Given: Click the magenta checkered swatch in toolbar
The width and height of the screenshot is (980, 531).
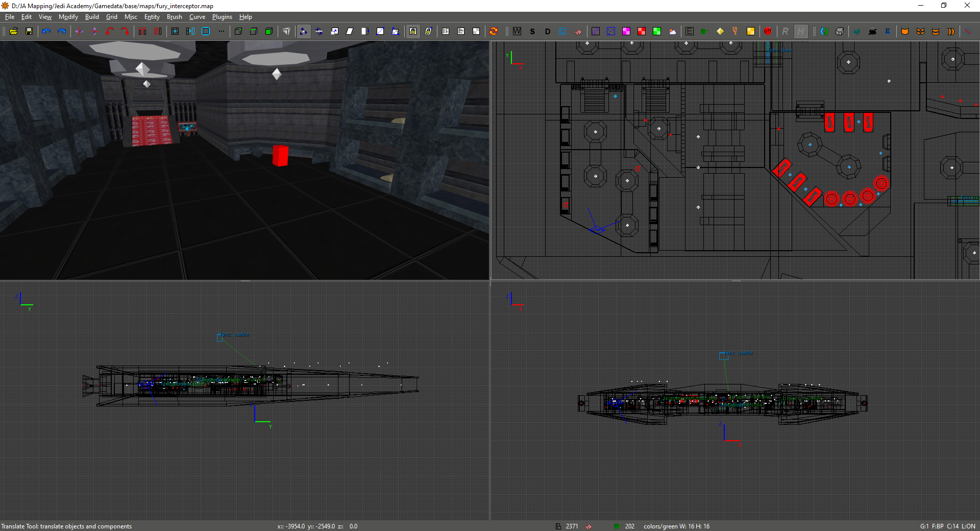Looking at the screenshot, I should click(x=626, y=31).
